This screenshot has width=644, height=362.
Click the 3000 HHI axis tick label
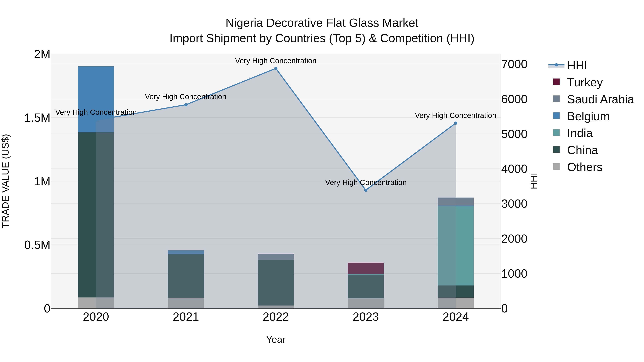[514, 204]
